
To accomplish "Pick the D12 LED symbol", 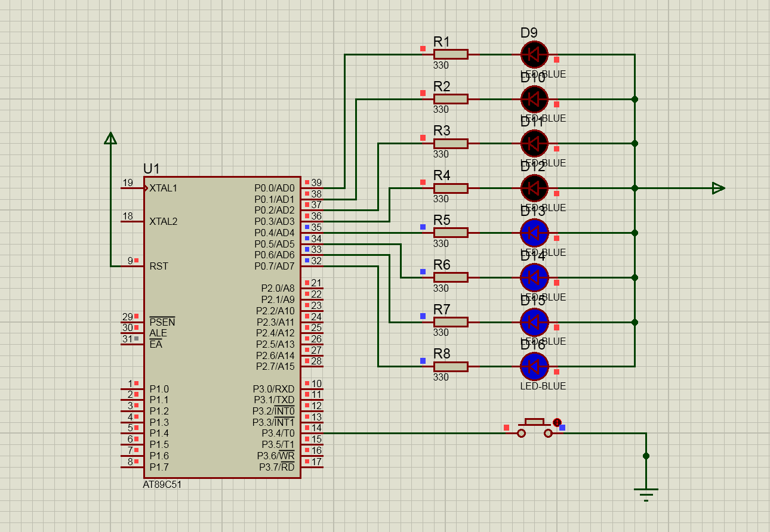I will coord(534,188).
